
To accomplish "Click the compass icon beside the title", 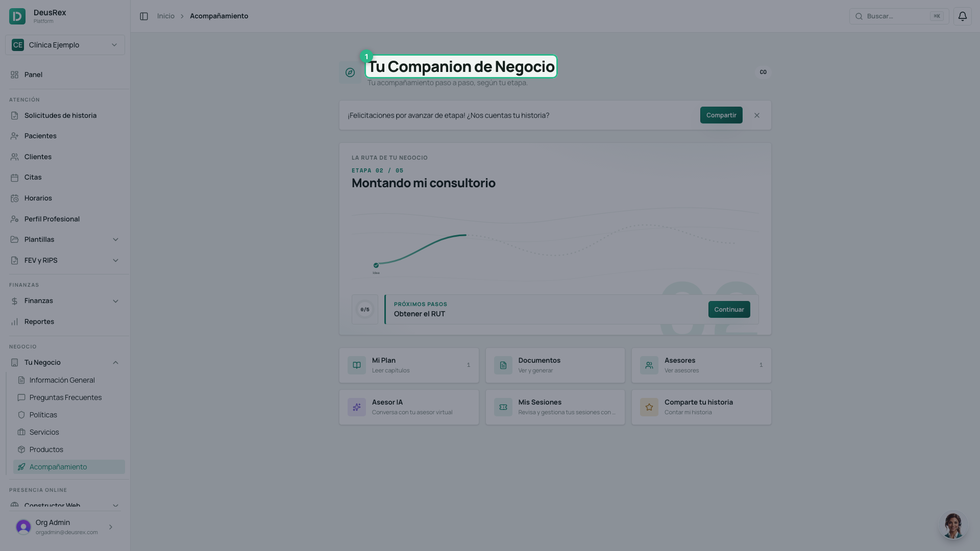I will click(350, 72).
